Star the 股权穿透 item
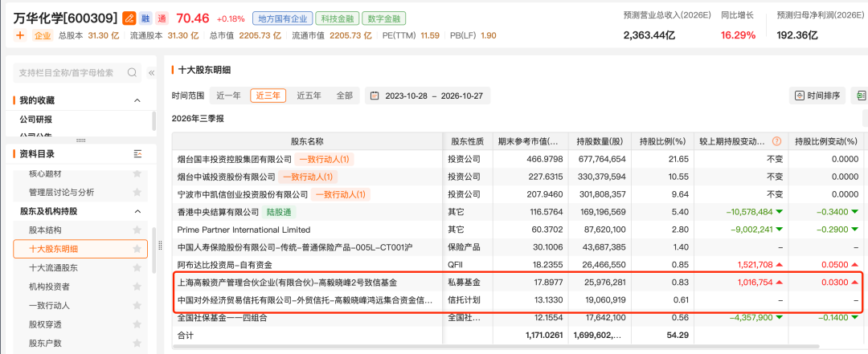 coord(137,324)
